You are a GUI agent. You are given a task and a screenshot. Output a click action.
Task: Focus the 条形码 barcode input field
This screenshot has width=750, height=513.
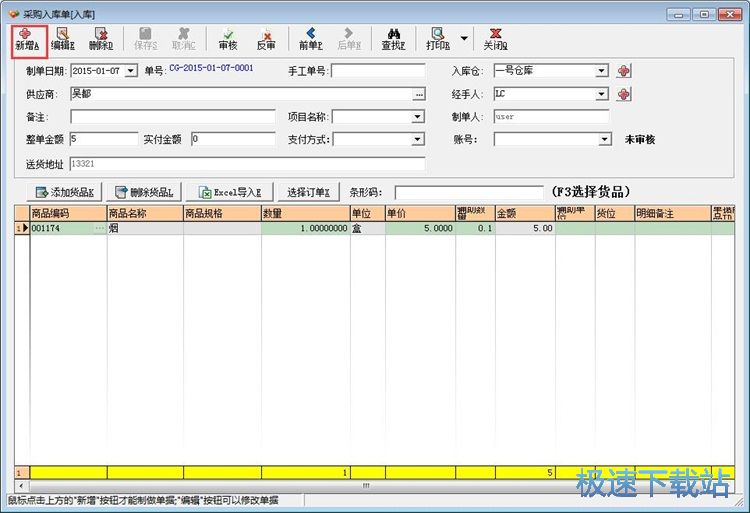[469, 193]
